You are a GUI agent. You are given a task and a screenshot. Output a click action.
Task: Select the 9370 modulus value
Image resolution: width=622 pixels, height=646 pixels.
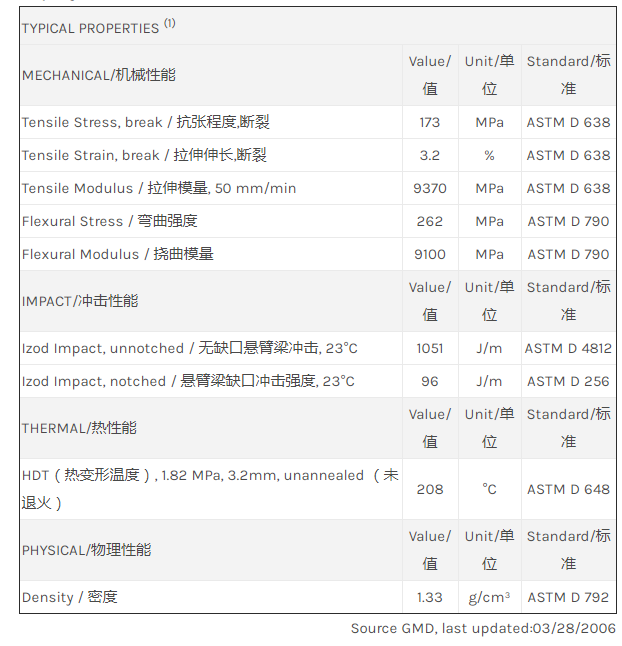tap(430, 188)
